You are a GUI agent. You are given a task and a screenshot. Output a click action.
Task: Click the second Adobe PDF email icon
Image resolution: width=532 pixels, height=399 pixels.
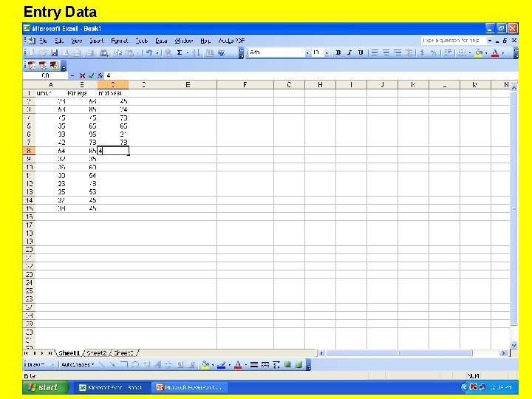click(x=43, y=66)
